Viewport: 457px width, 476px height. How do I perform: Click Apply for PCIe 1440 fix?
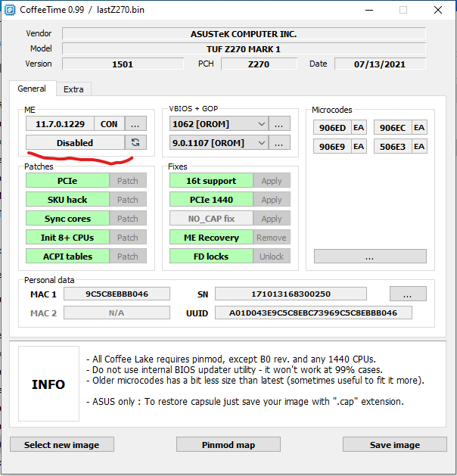272,200
